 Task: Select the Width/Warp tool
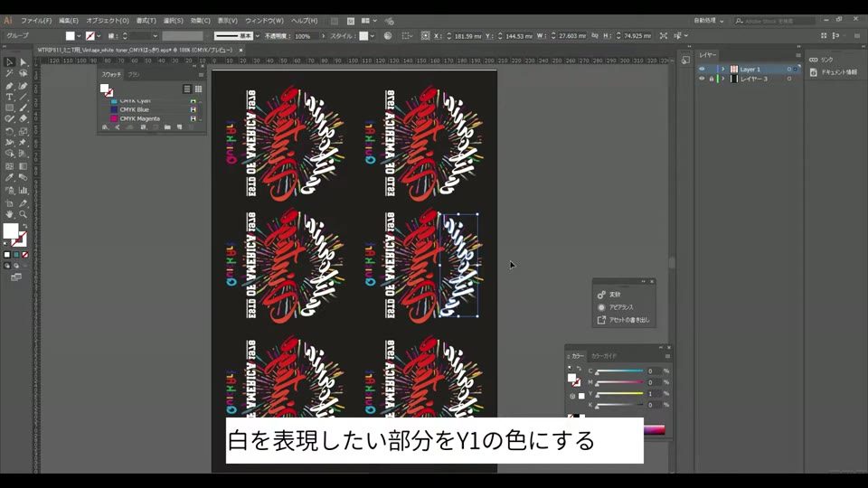click(9, 143)
